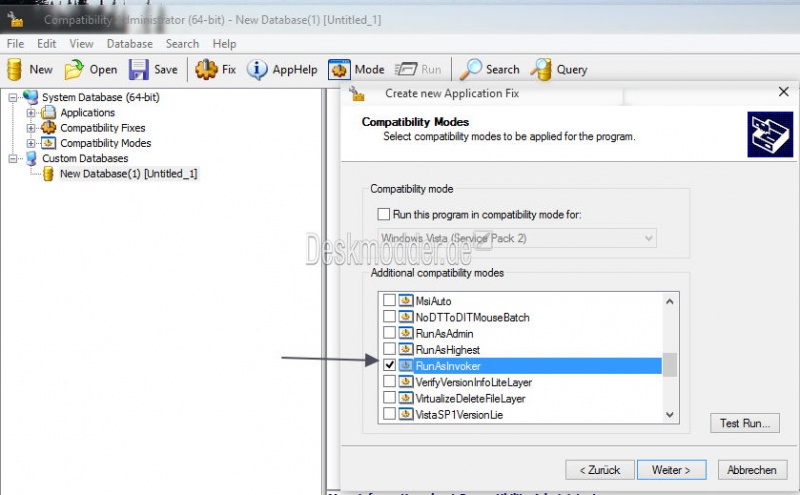The height and width of the screenshot is (495, 800).
Task: Click the Fix gear toolbar icon
Action: [x=206, y=69]
